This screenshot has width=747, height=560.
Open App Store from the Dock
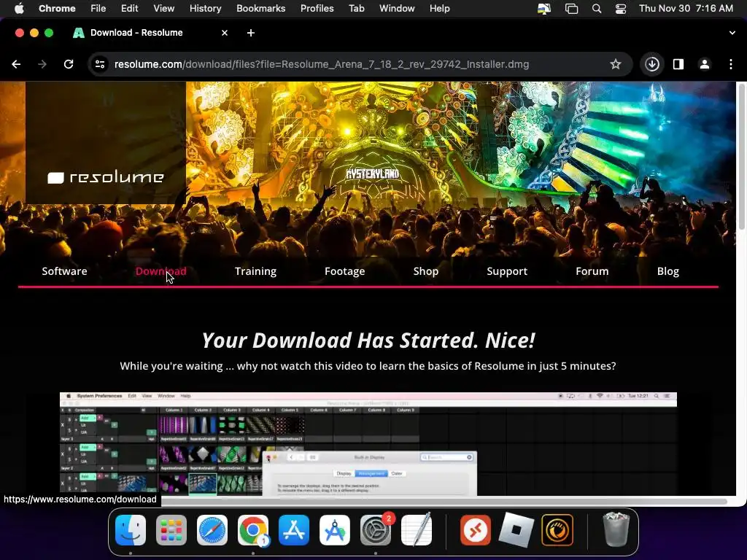pos(294,530)
